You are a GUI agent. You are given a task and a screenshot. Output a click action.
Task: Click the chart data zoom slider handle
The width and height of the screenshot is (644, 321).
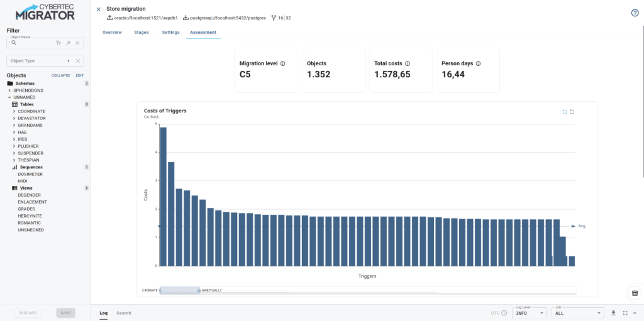[x=199, y=290]
